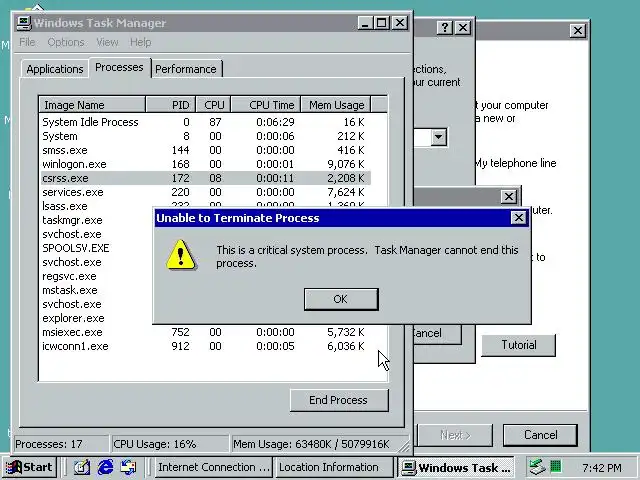
Task: Minimize the Windows Task Manager window
Action: pyautogui.click(x=365, y=23)
